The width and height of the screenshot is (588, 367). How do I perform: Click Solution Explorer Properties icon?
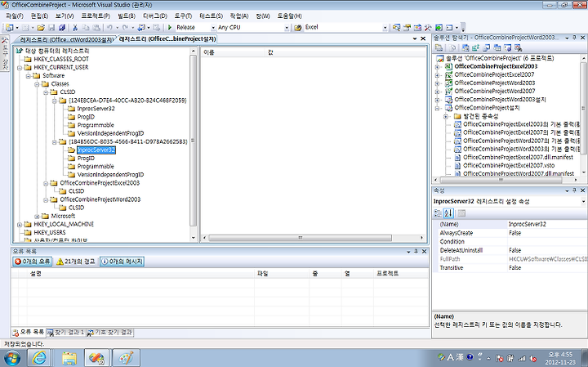tap(439, 47)
